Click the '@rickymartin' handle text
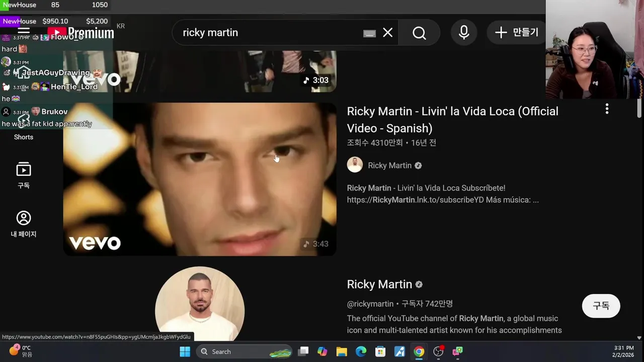The width and height of the screenshot is (644, 362). [370, 304]
